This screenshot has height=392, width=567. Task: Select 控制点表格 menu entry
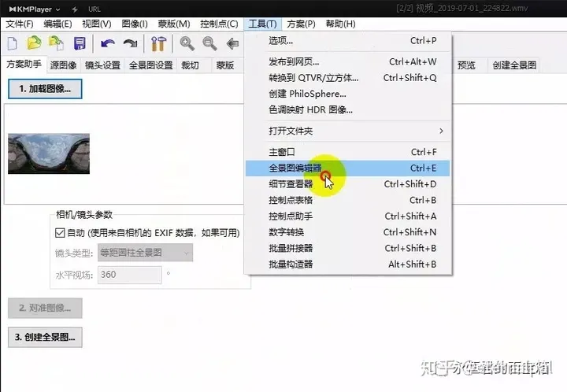[348, 200]
